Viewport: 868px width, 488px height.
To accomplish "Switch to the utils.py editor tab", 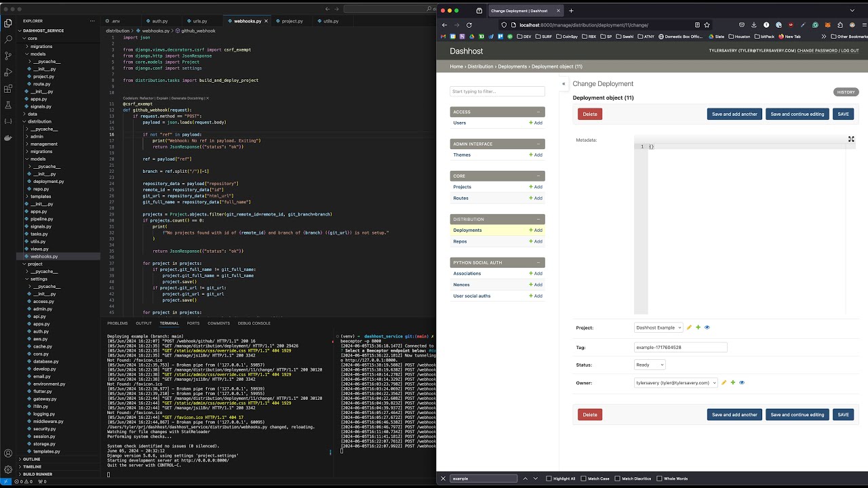I will tap(331, 21).
